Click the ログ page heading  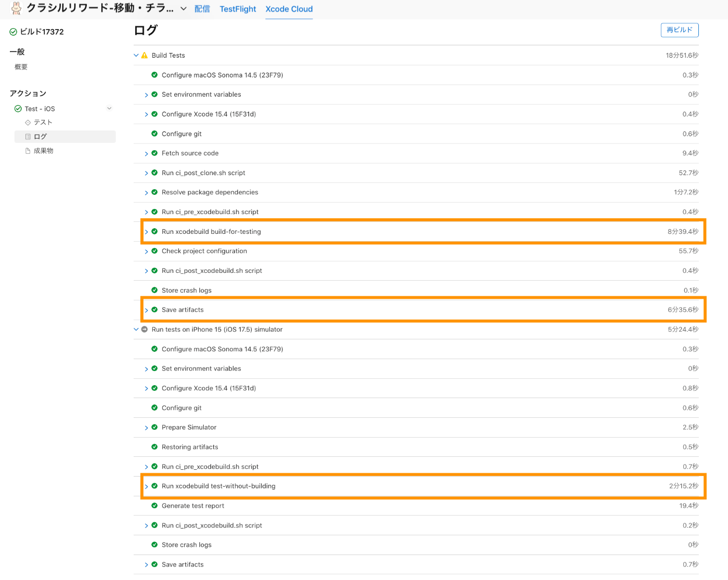pos(146,30)
